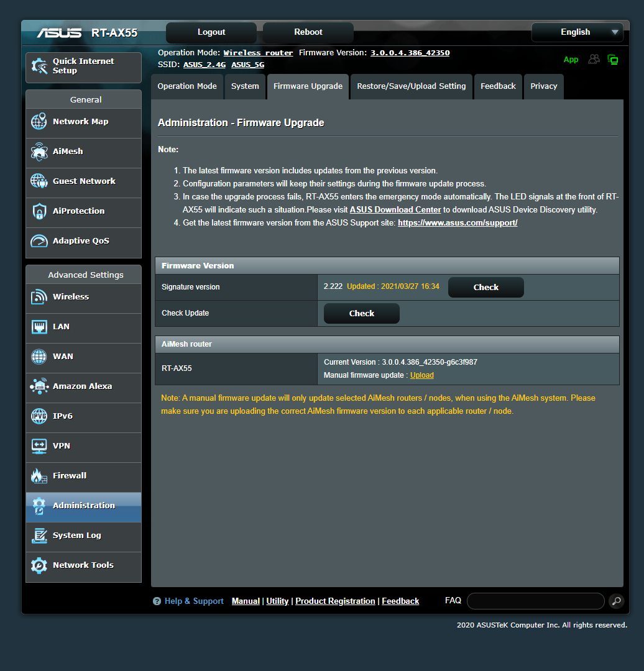Viewport: 644px width, 671px height.
Task: Open Amazon Alexa menu label
Action: pos(83,386)
